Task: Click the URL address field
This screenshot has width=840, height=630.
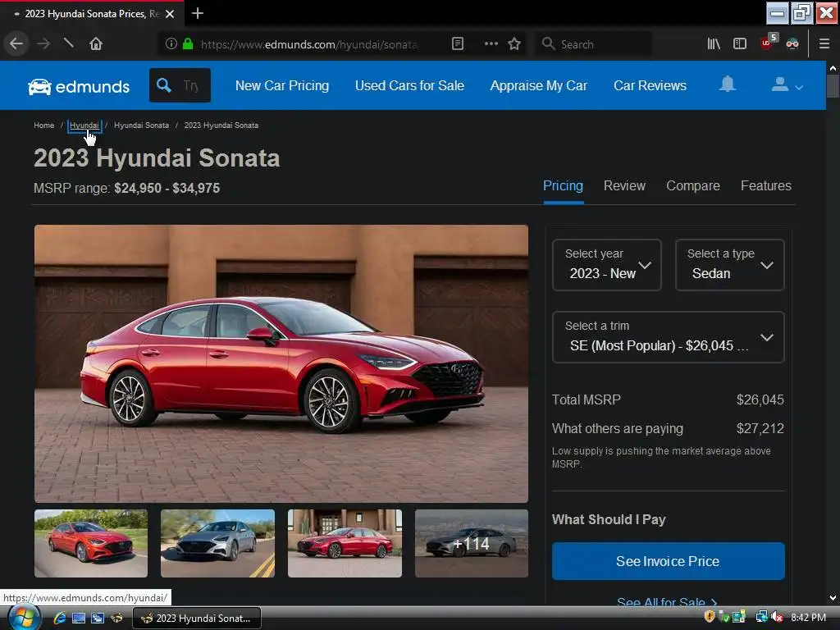Action: [309, 44]
